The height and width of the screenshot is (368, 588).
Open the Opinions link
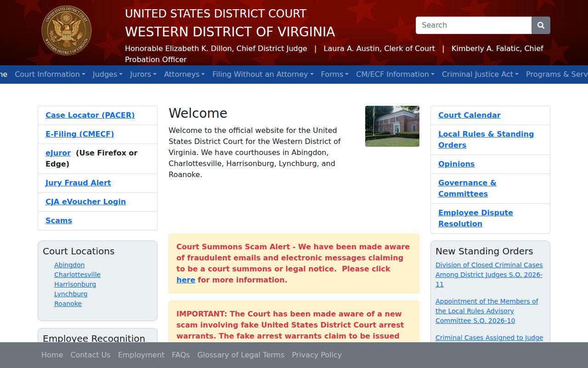point(456,164)
